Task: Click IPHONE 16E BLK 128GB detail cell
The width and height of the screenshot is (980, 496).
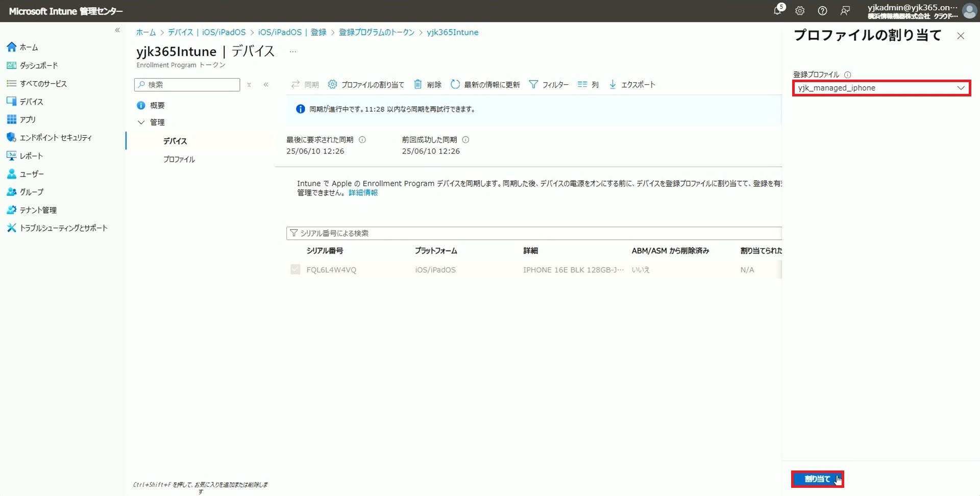Action: (573, 270)
